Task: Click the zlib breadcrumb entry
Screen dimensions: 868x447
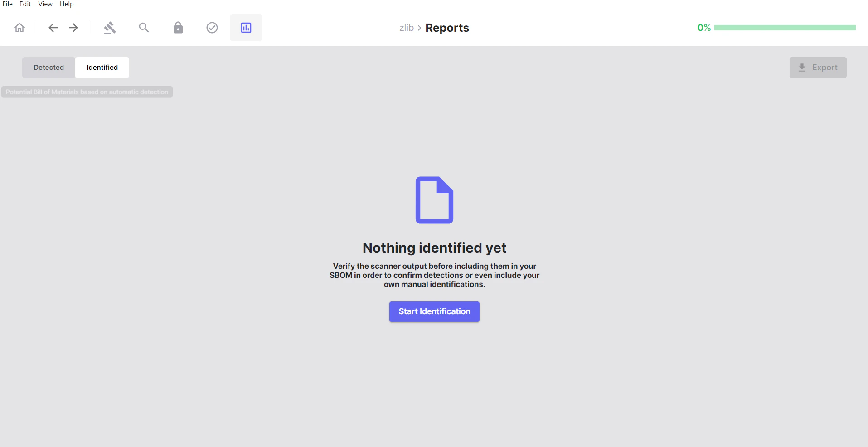Action: click(407, 28)
